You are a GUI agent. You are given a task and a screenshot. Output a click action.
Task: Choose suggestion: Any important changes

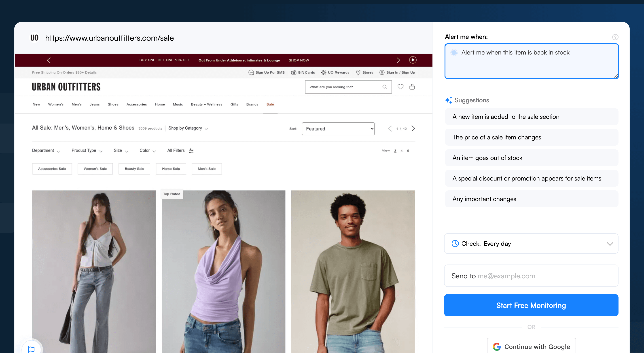[532, 199]
